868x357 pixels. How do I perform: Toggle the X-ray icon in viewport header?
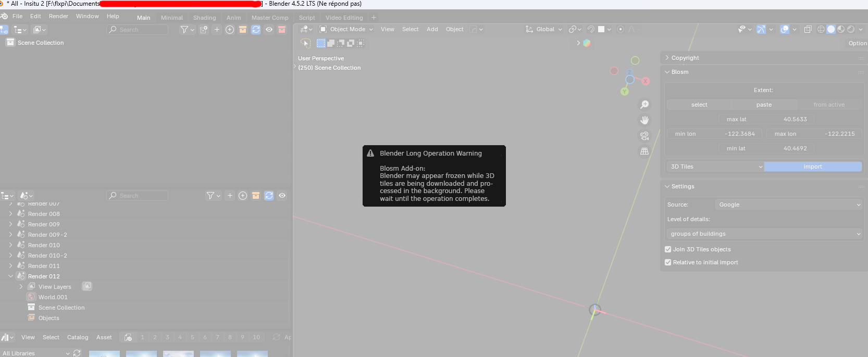coord(808,29)
